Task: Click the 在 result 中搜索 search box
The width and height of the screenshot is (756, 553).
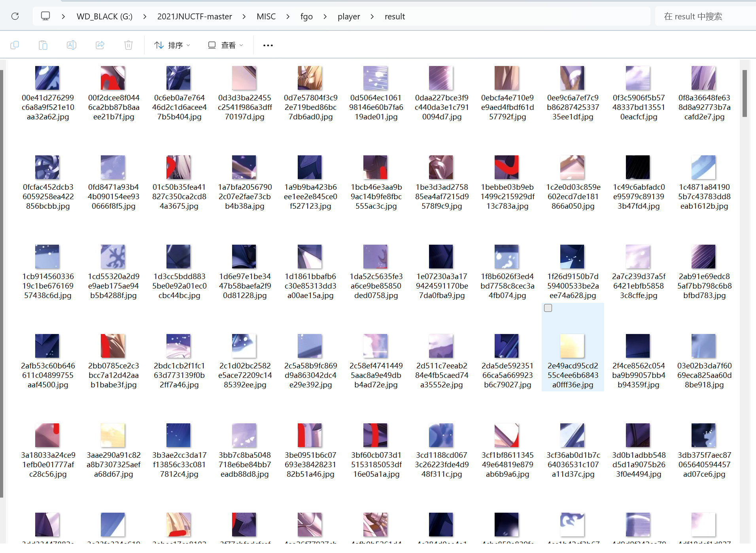Action: click(x=705, y=16)
